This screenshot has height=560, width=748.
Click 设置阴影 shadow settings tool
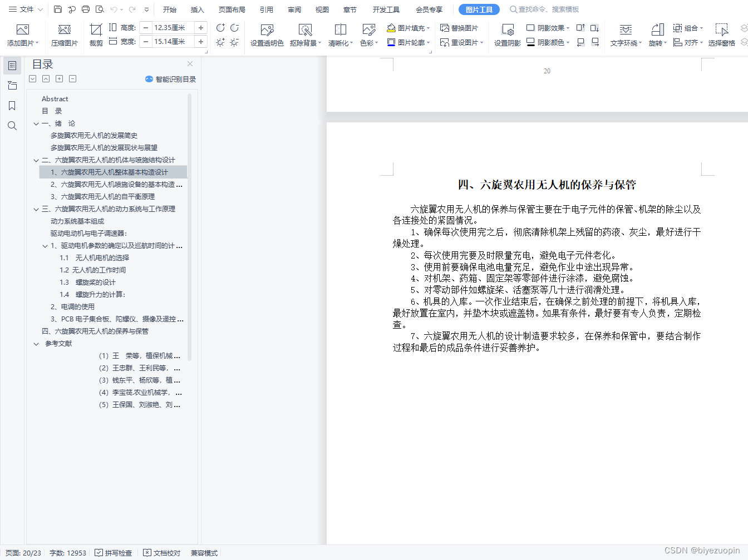[x=508, y=35]
